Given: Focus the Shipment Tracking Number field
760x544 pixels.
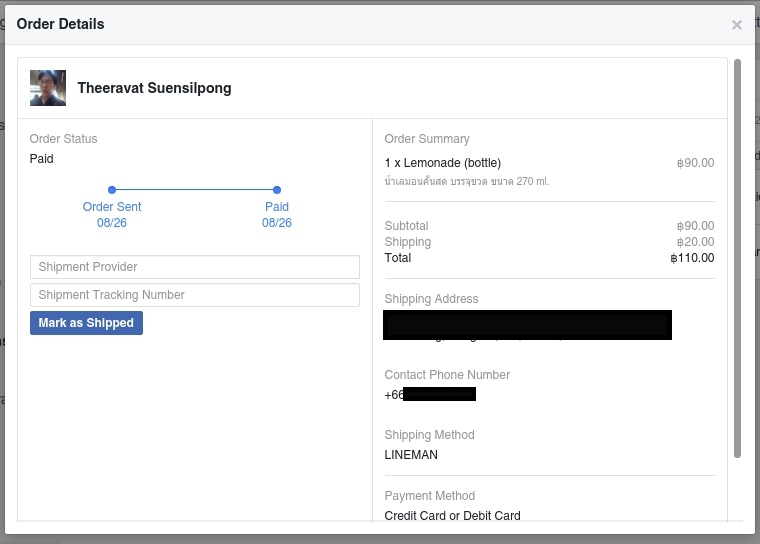Looking at the screenshot, I should click(195, 295).
